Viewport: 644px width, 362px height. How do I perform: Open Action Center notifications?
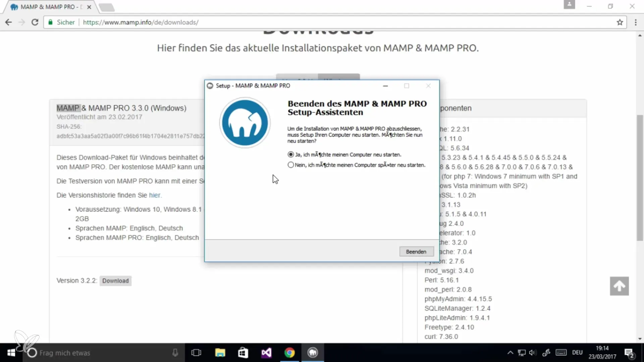click(x=629, y=353)
